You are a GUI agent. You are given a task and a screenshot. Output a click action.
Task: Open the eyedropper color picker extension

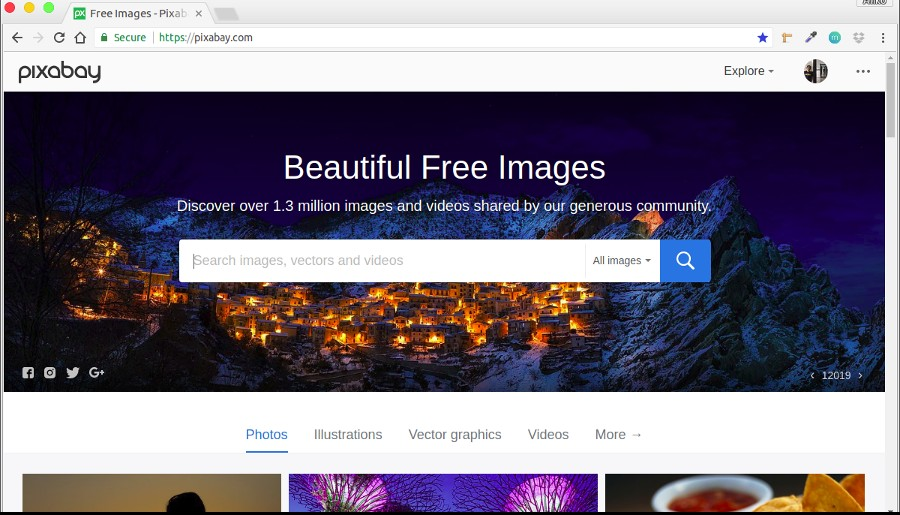point(810,38)
